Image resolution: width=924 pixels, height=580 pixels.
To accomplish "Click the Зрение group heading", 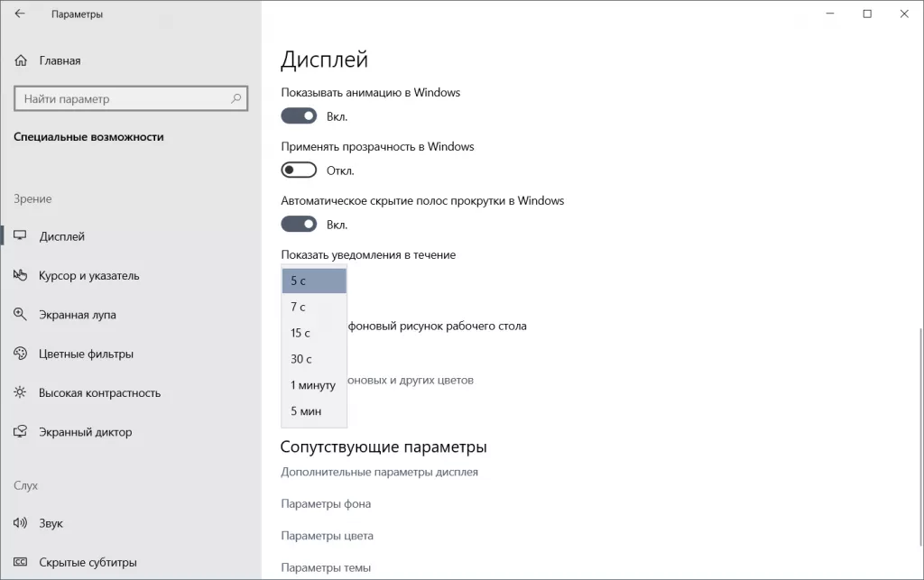I will (x=32, y=199).
